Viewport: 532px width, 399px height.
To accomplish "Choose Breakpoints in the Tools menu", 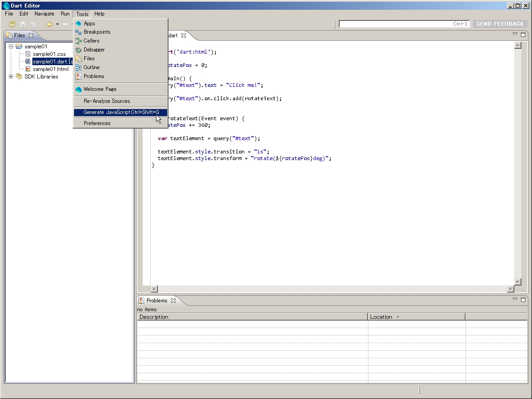I will pyautogui.click(x=121, y=32).
